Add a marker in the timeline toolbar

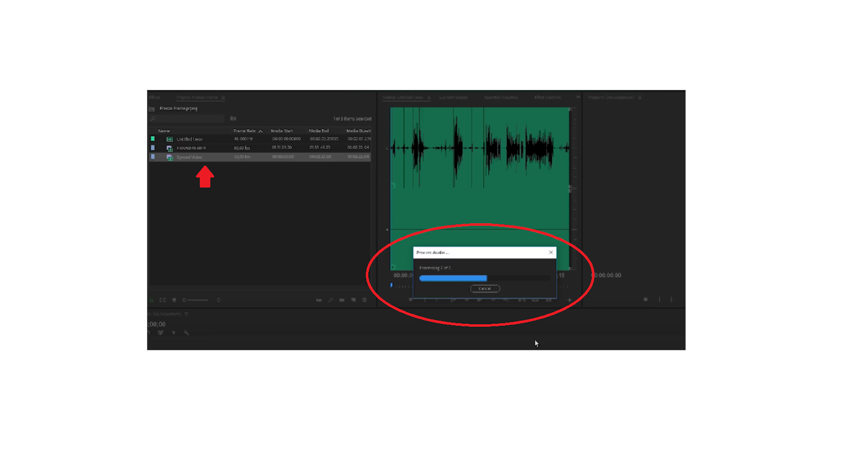point(174,333)
